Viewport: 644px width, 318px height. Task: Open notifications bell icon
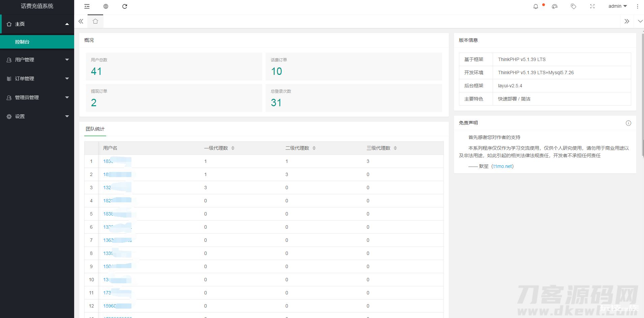(536, 6)
